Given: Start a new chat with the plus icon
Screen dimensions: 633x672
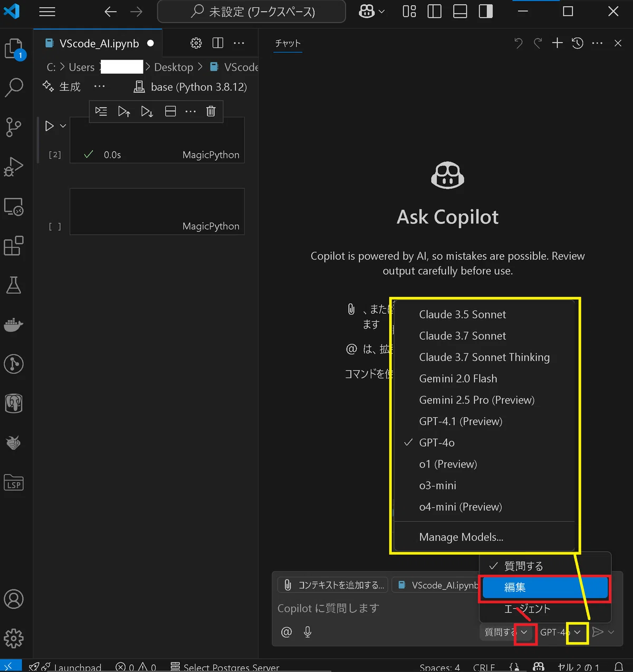Looking at the screenshot, I should pos(558,43).
